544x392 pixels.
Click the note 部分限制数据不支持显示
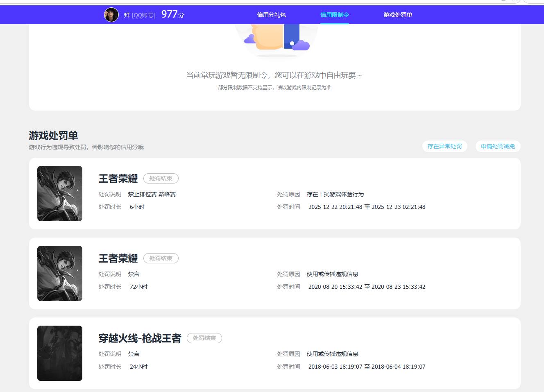pos(274,88)
